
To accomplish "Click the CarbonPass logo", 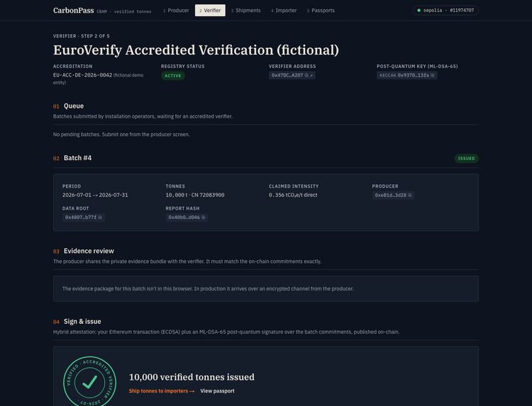I will pyautogui.click(x=73, y=11).
